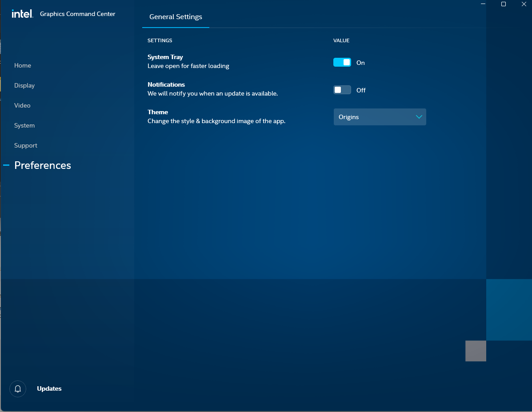The image size is (532, 412).
Task: Click the Graphics Command Center title text
Action: (77, 14)
